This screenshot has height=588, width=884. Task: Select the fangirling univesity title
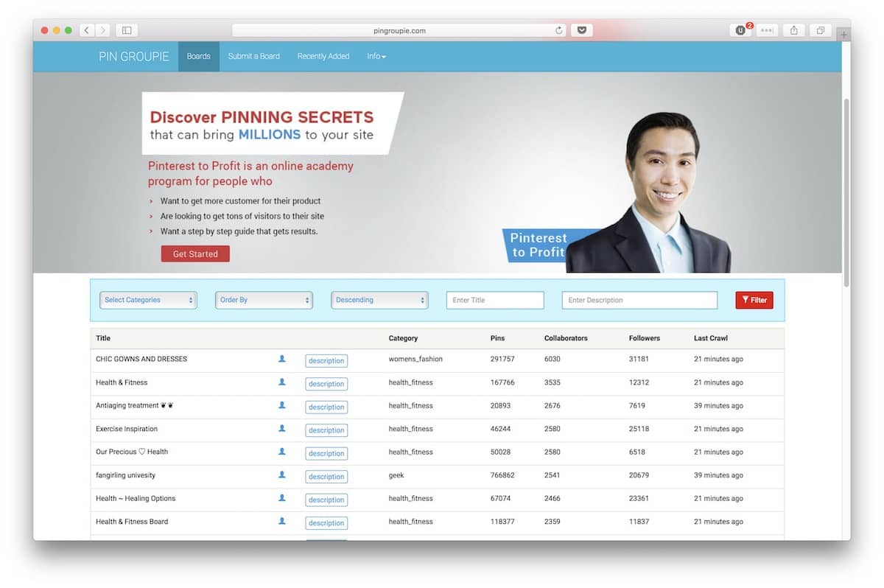point(126,475)
